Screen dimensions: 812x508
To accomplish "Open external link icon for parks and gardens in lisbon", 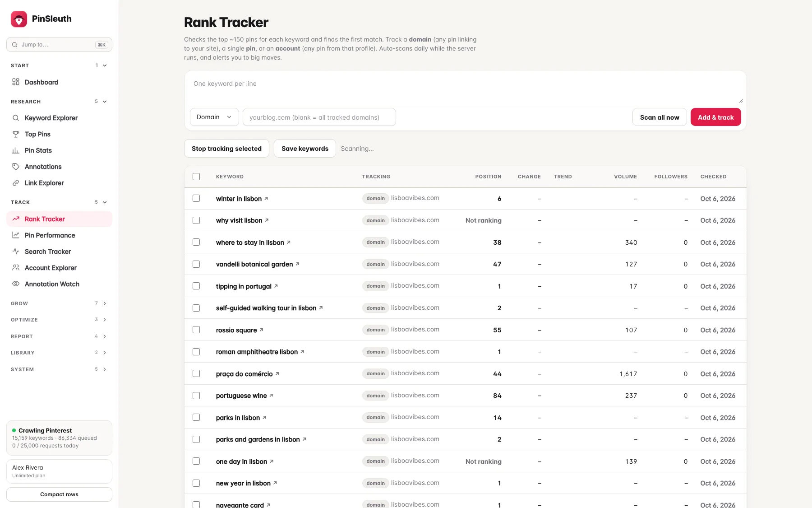I will 304,439.
